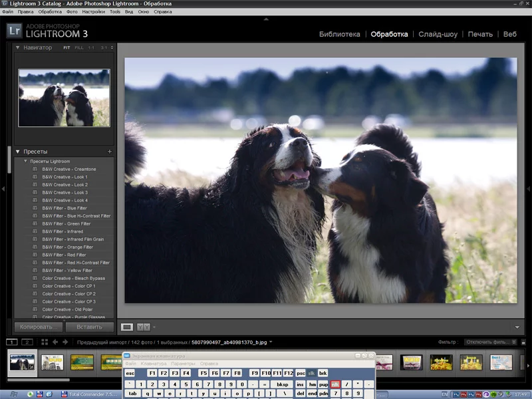The width and height of the screenshot is (532, 399).
Task: Toggle the second monitor display 2
Action: pyautogui.click(x=27, y=342)
